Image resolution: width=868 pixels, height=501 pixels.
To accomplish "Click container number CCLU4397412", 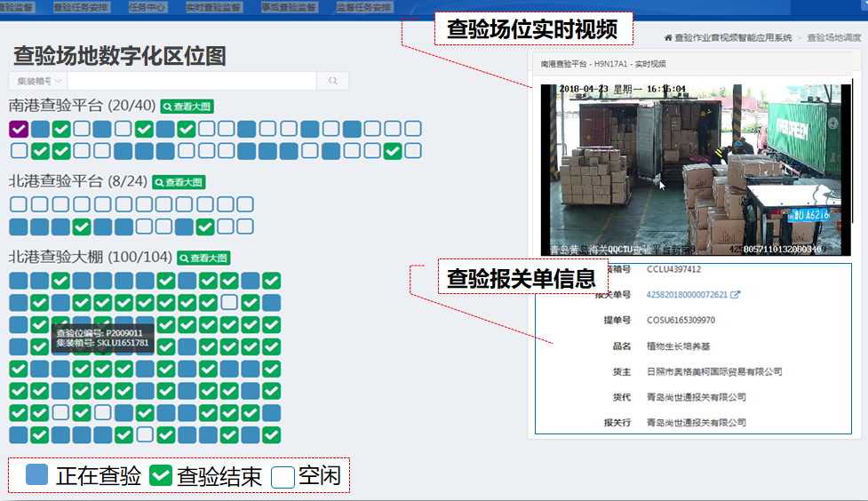I will point(673,269).
